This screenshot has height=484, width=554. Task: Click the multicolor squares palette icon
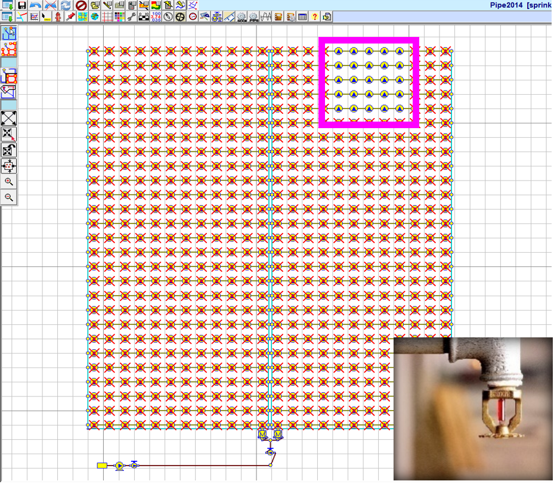(x=119, y=17)
